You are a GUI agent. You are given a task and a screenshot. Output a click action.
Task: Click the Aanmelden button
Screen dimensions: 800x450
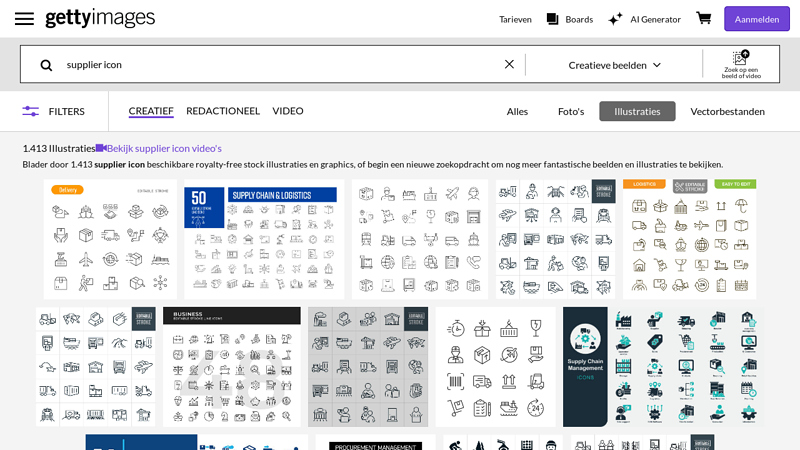[x=757, y=19]
